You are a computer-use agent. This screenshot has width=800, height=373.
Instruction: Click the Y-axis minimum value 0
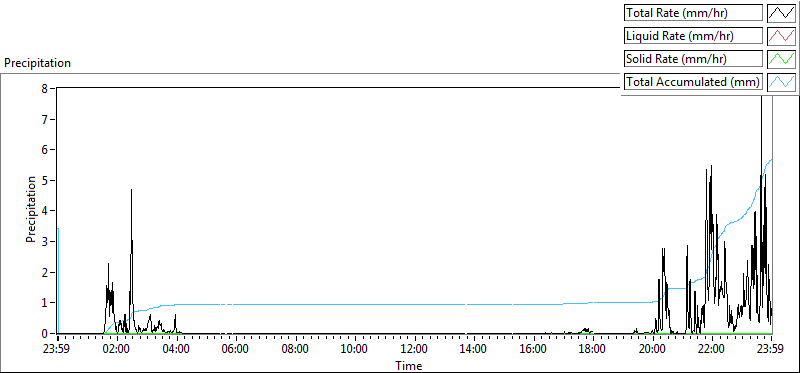(x=45, y=333)
